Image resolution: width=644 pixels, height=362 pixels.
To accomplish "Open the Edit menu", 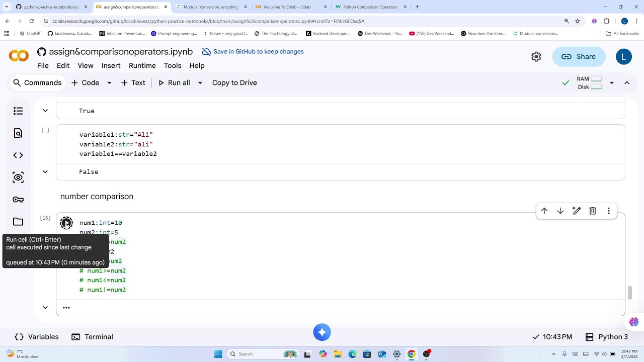I will [x=63, y=66].
